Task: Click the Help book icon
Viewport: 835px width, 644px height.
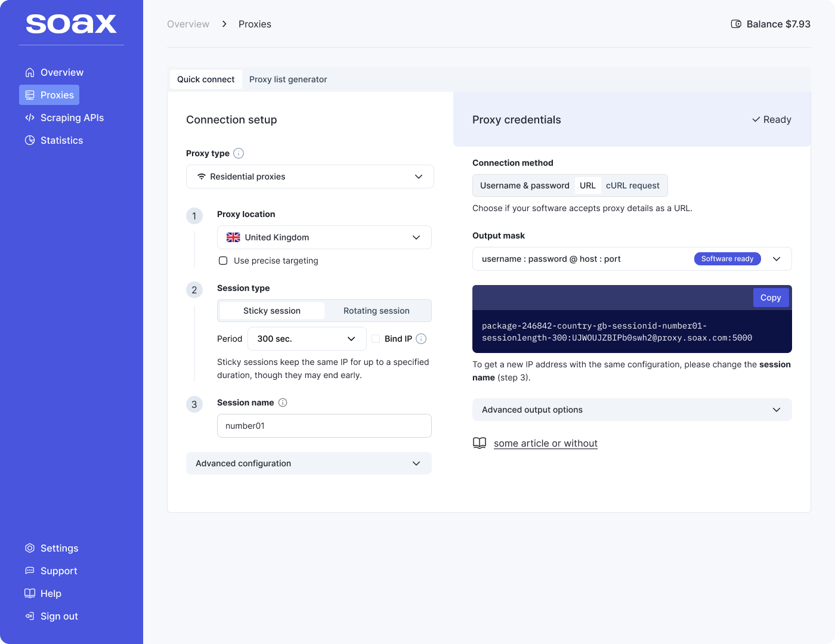Action: tap(30, 593)
